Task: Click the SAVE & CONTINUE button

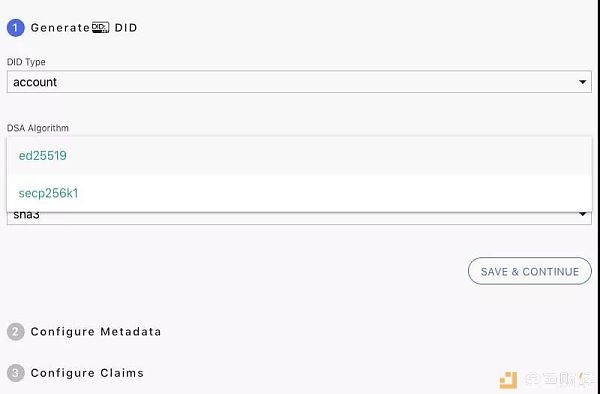Action: [530, 271]
